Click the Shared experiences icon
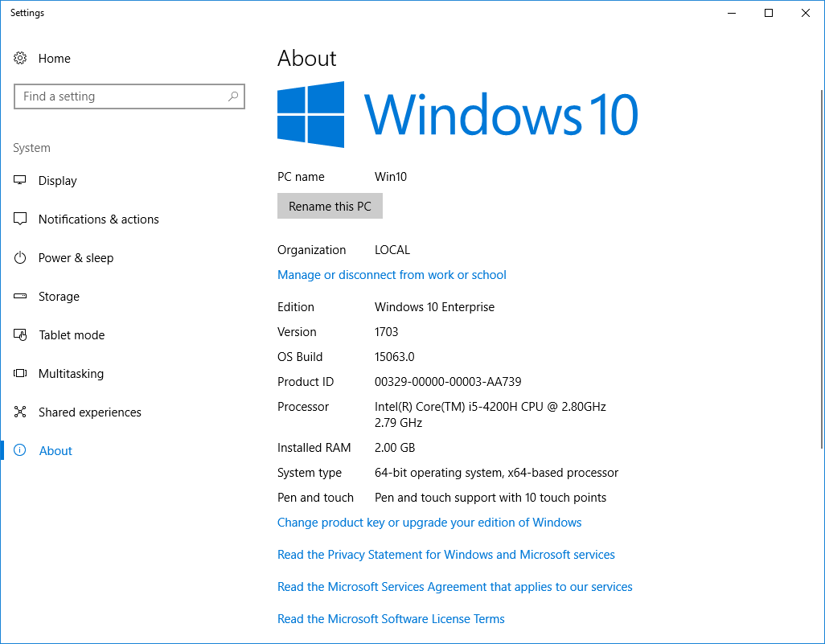This screenshot has width=825, height=644. [20, 412]
